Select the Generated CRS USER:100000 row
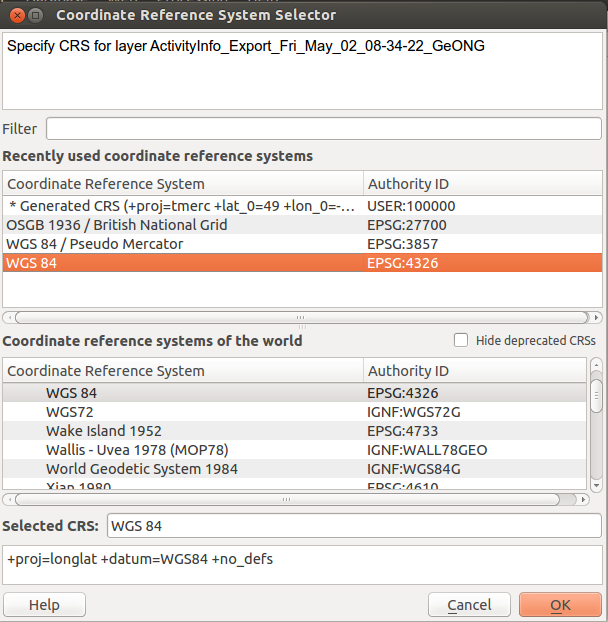This screenshot has height=622, width=608. (302, 206)
